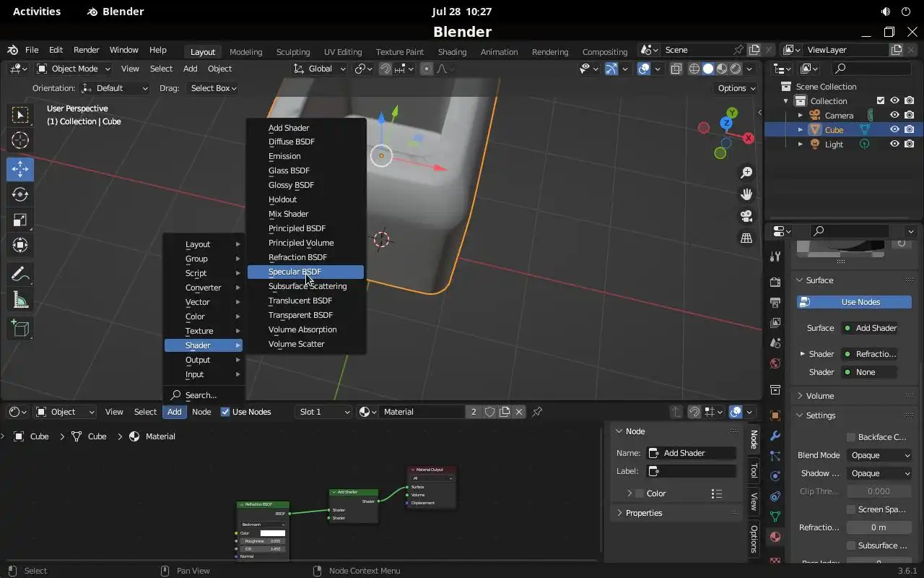Select the Transform tool in viewport toolbar
The height and width of the screenshot is (578, 924).
coord(20,245)
